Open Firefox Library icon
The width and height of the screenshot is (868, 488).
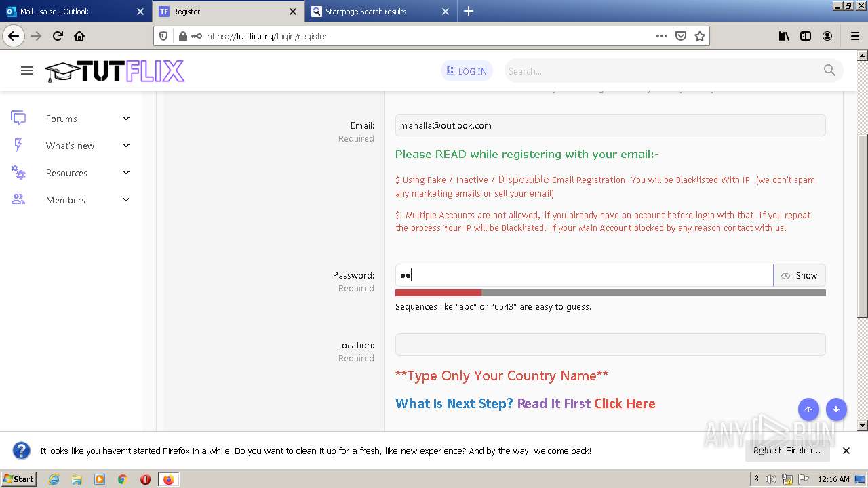[784, 36]
